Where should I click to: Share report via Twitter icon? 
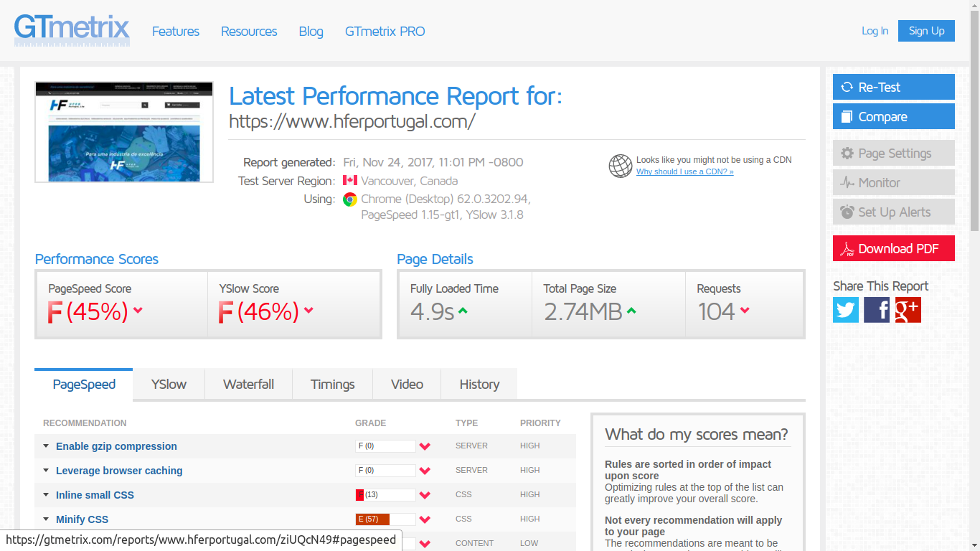(x=846, y=310)
